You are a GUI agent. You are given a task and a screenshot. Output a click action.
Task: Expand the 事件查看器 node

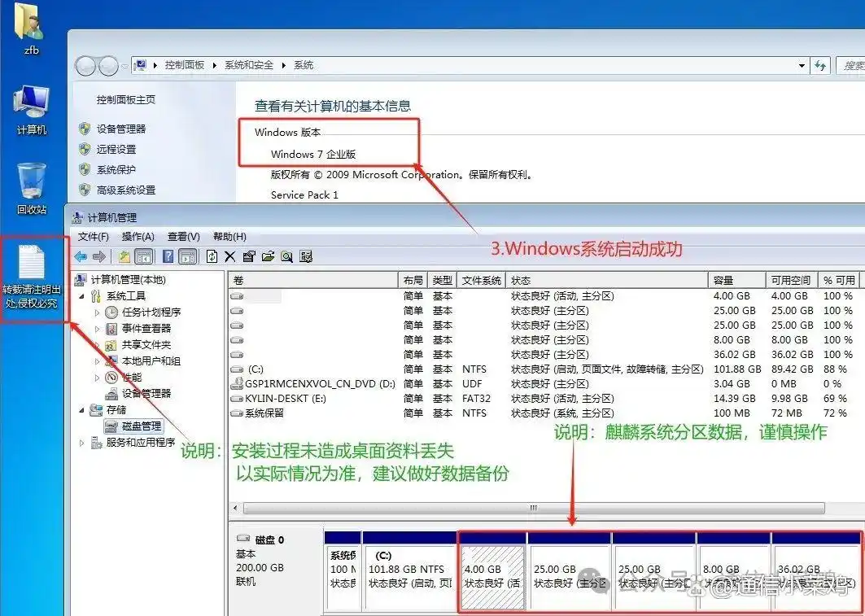(97, 330)
